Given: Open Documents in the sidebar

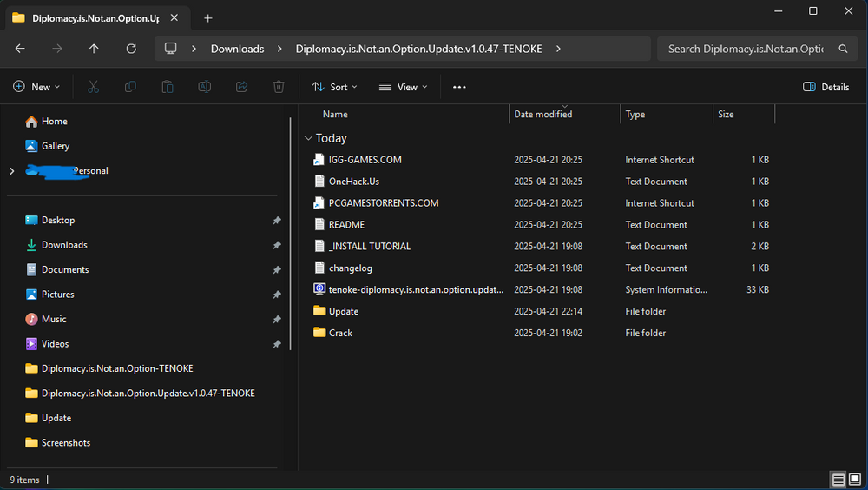Looking at the screenshot, I should 57,270.
